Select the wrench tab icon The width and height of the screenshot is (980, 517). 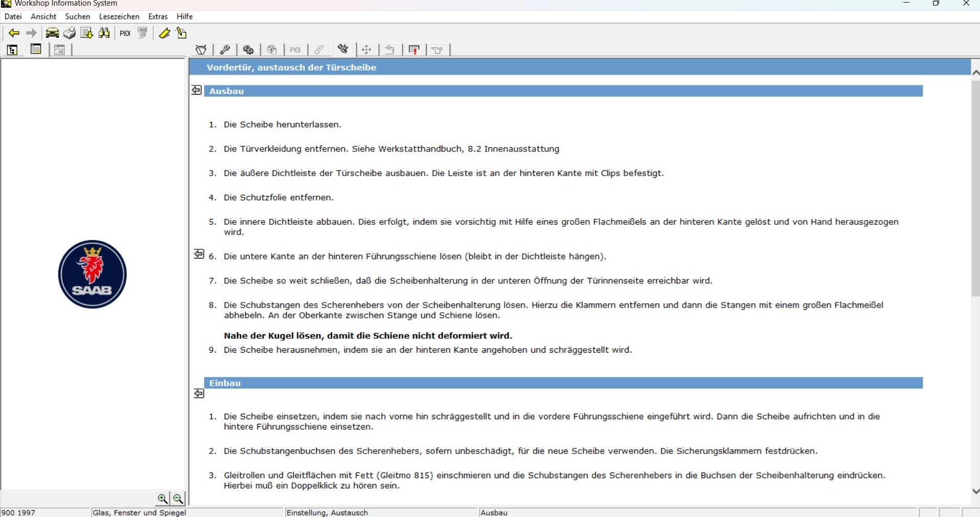click(225, 50)
